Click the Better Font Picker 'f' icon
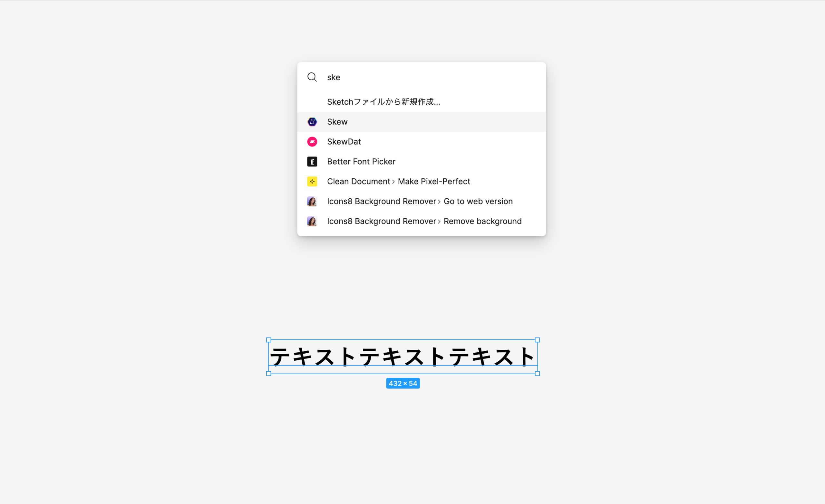 click(312, 162)
